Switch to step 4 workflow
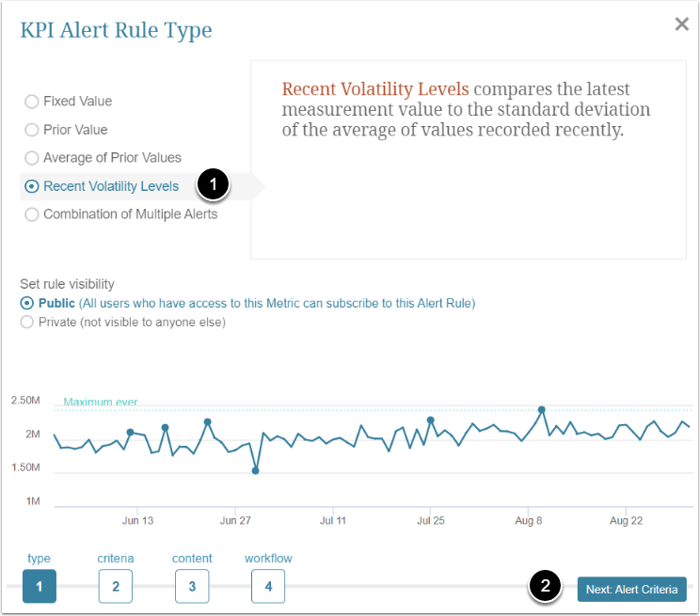Screen dimensions: 700x616 (x=268, y=586)
